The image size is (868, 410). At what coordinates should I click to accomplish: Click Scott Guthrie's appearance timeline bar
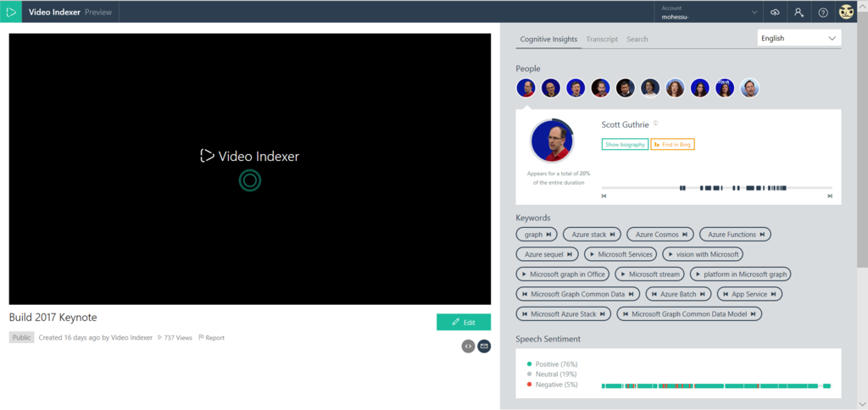click(717, 188)
